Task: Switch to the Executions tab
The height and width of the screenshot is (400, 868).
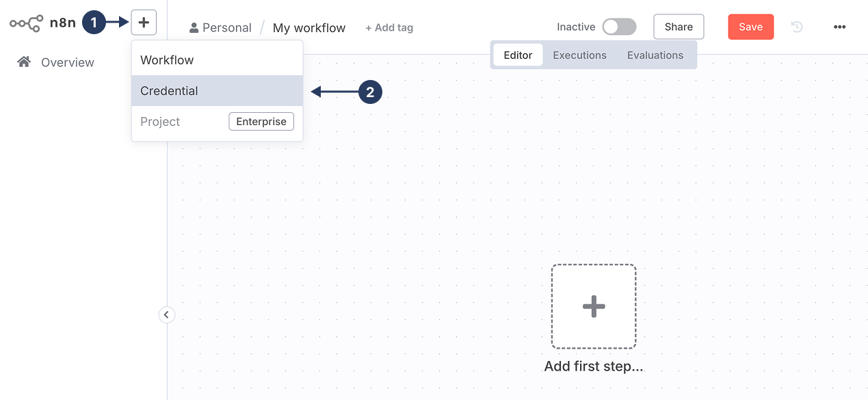Action: click(579, 55)
